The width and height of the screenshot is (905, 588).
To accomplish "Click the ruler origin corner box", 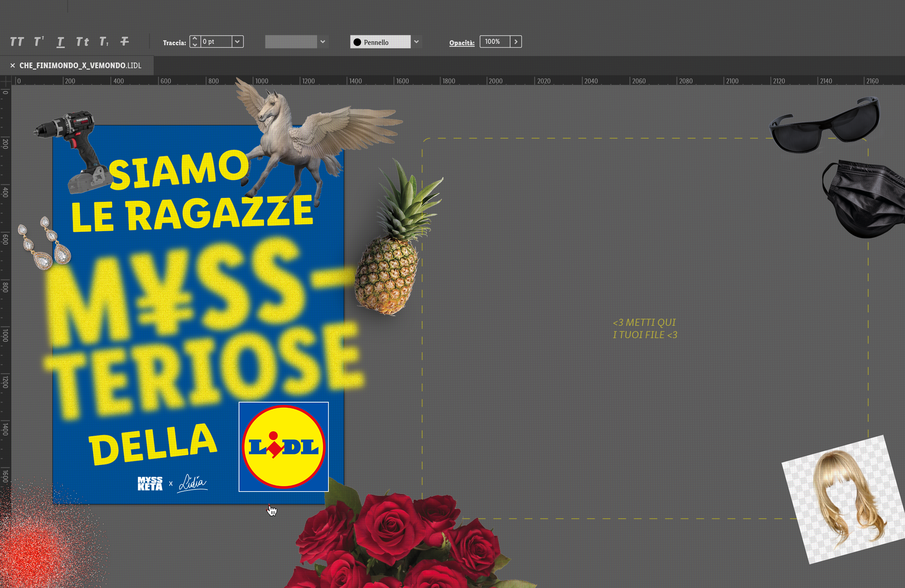I will click(x=5, y=80).
